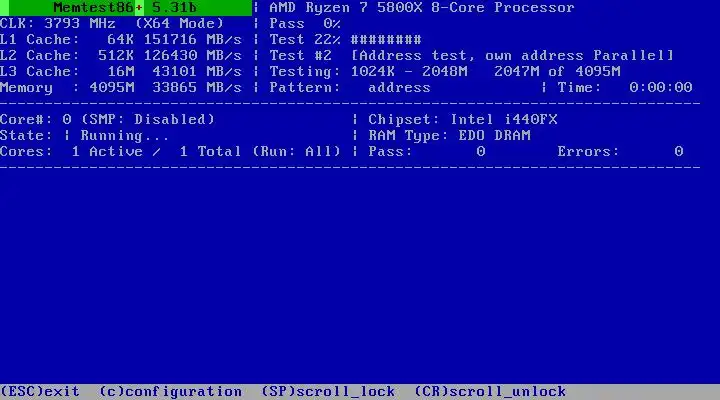This screenshot has width=720, height=400.
Task: Choose the (ESC)exit option
Action: tap(40, 392)
